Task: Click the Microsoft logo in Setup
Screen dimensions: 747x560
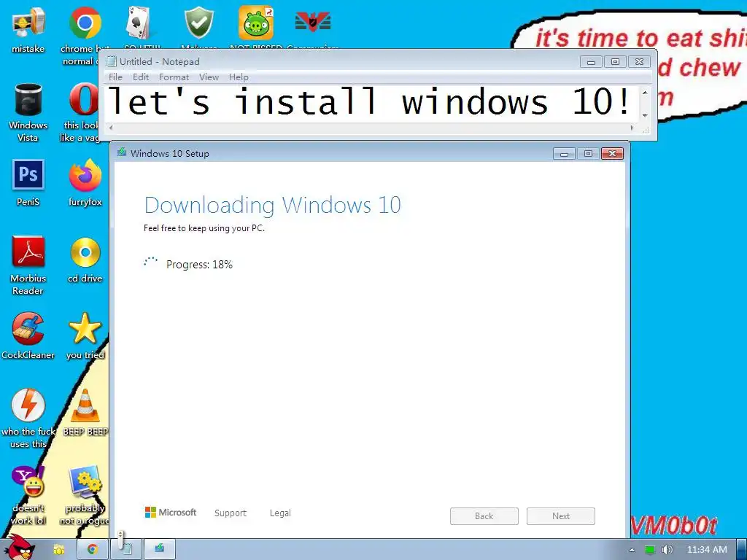Action: click(x=171, y=513)
